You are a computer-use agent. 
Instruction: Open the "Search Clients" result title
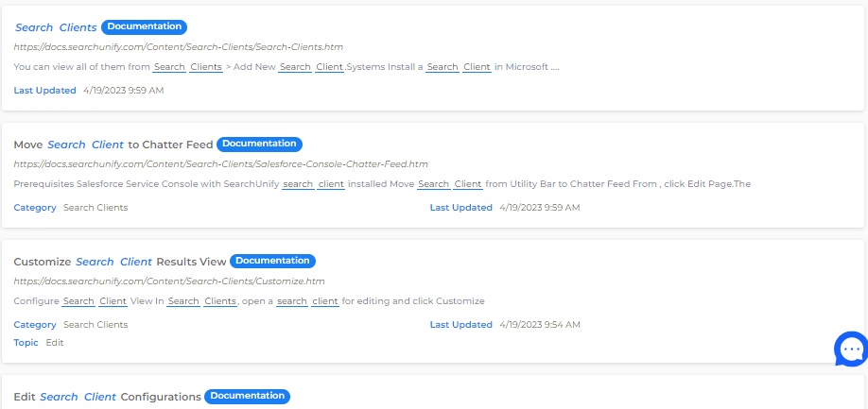(x=56, y=27)
